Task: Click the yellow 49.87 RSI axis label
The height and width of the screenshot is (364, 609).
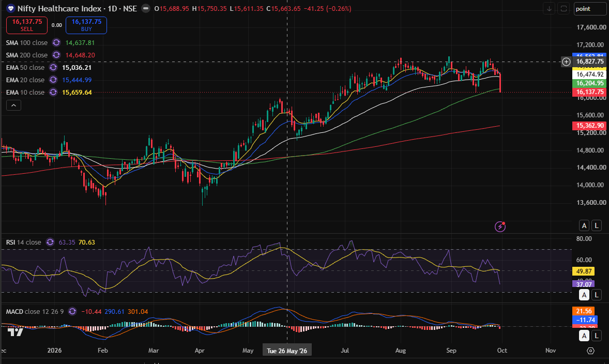Action: pyautogui.click(x=584, y=271)
